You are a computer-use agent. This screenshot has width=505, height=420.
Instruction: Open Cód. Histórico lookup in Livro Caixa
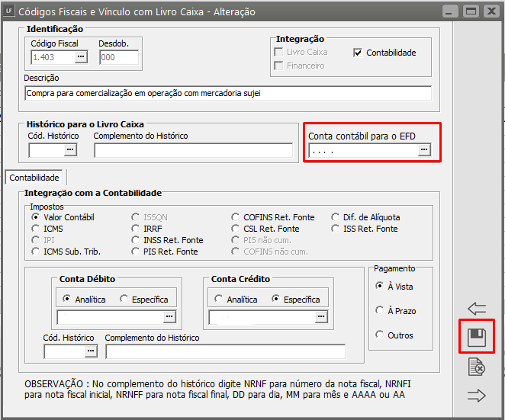[x=70, y=151]
